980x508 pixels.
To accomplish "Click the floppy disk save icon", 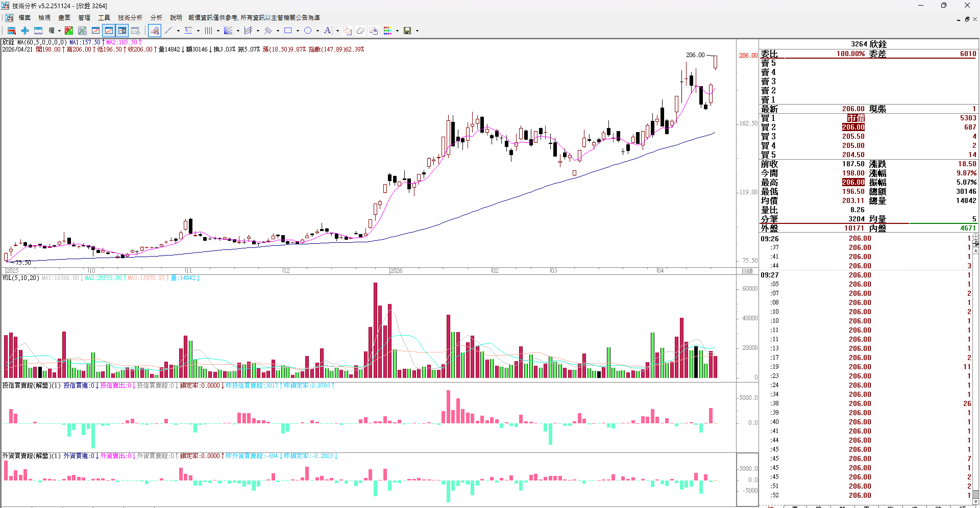I will point(407,31).
